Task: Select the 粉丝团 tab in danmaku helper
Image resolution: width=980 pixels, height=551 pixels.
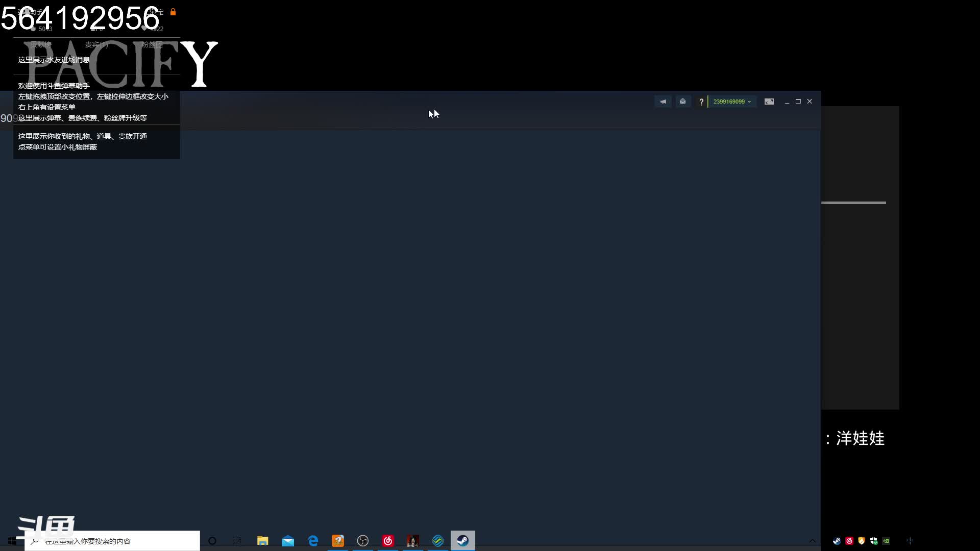Action: click(x=152, y=44)
